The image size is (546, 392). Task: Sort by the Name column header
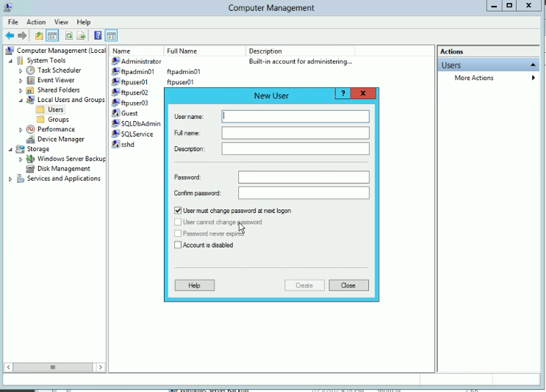click(x=137, y=51)
